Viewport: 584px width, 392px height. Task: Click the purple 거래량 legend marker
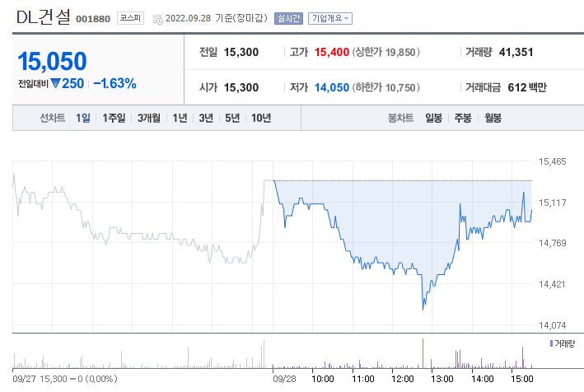(551, 343)
